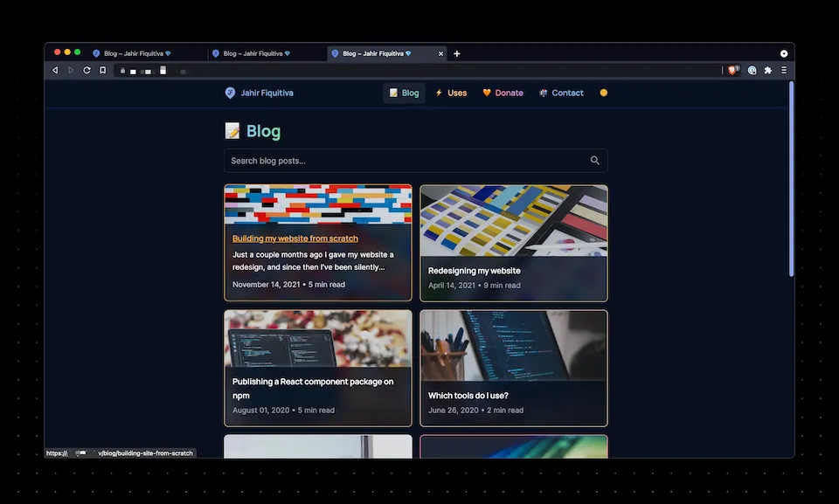The height and width of the screenshot is (504, 839).
Task: Reload the page with the refresh icon
Action: click(x=87, y=70)
